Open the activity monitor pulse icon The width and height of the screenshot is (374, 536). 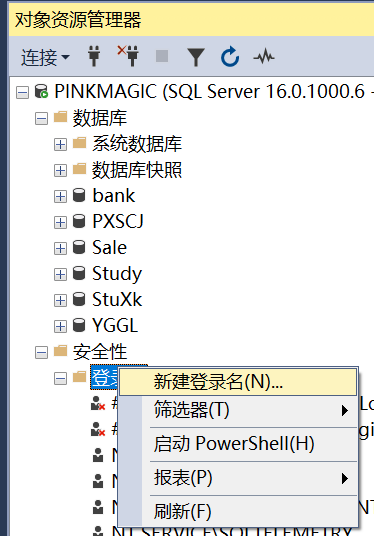[x=264, y=56]
